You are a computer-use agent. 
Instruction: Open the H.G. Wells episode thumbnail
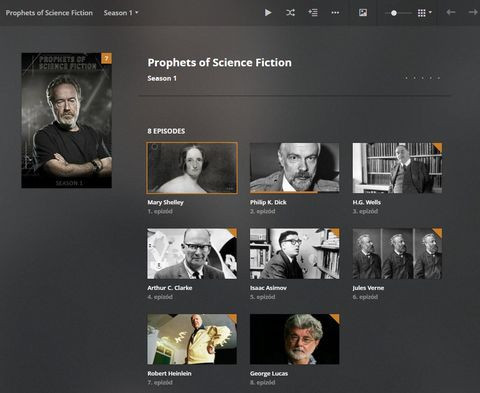click(397, 168)
